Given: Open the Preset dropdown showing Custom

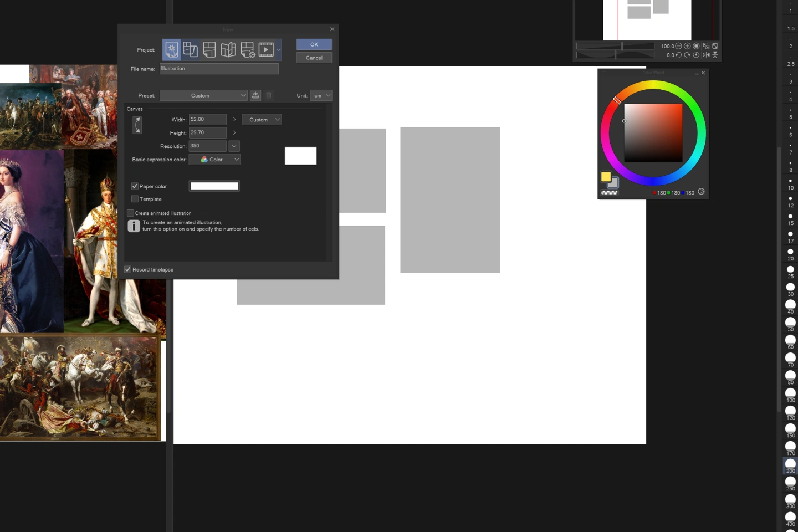Looking at the screenshot, I should click(x=203, y=95).
